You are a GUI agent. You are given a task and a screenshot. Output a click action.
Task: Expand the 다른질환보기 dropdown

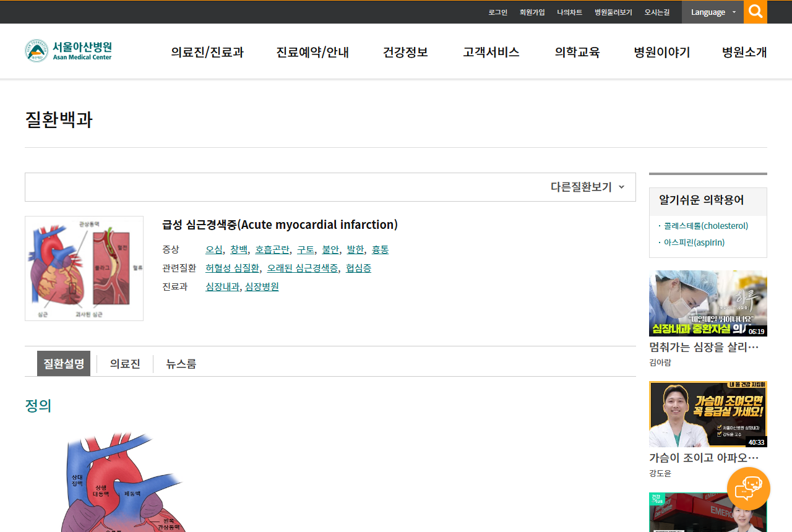click(588, 187)
